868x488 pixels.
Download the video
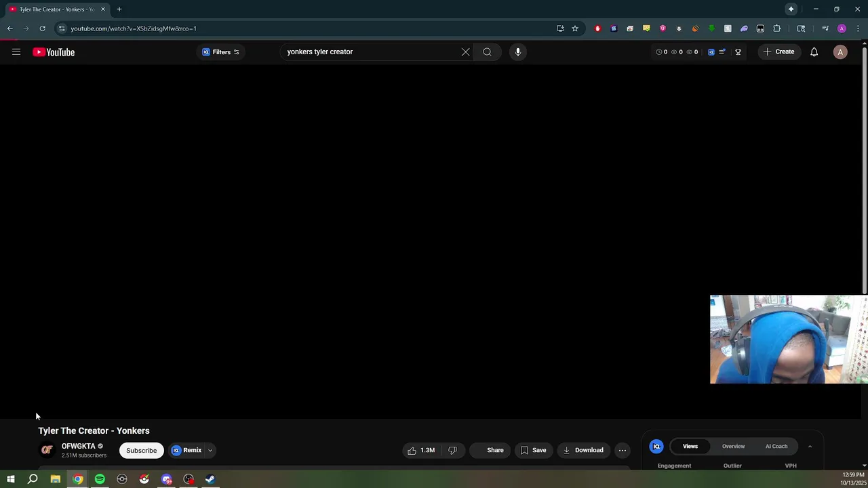(583, 450)
